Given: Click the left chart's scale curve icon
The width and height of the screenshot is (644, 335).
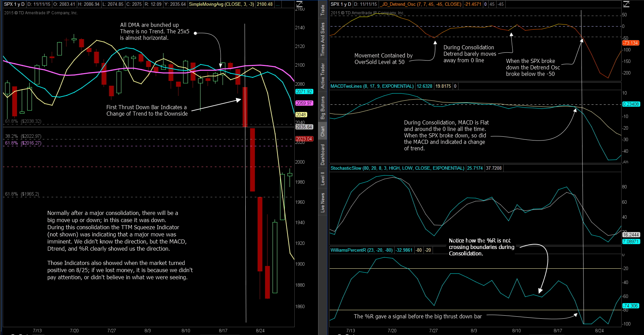Looking at the screenshot, I should (299, 4).
